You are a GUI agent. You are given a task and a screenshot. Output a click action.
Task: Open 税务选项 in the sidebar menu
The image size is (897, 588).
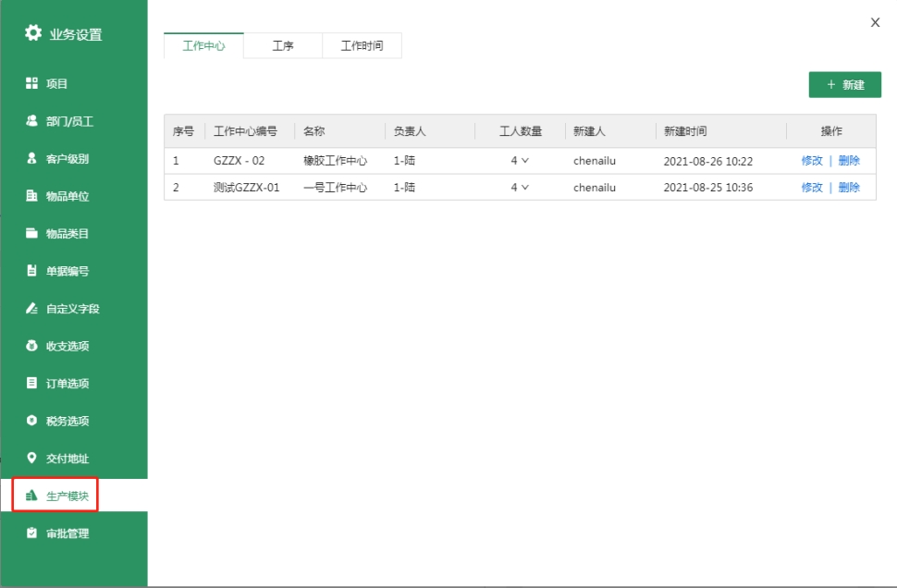pyautogui.click(x=68, y=421)
